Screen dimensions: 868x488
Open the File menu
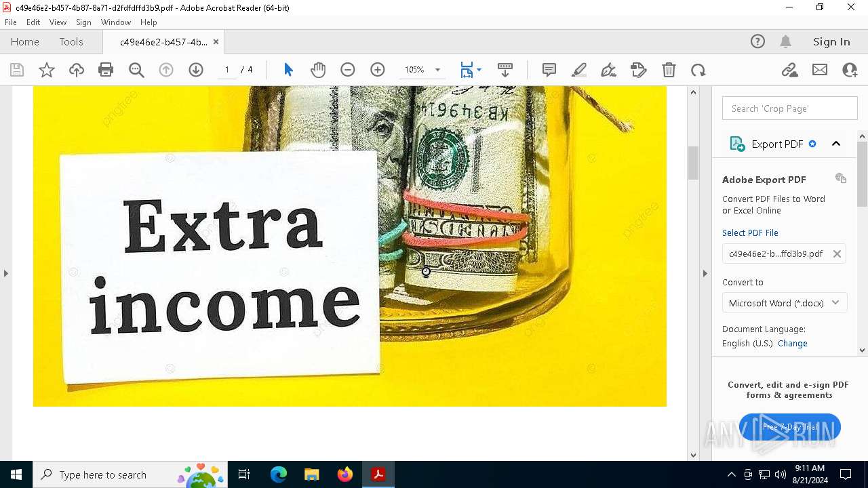(11, 22)
